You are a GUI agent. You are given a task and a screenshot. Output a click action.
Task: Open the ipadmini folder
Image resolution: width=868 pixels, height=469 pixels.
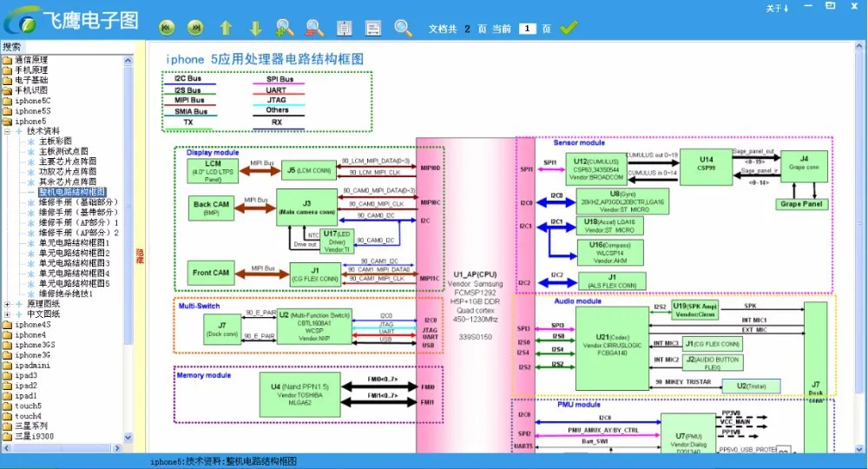click(x=32, y=366)
